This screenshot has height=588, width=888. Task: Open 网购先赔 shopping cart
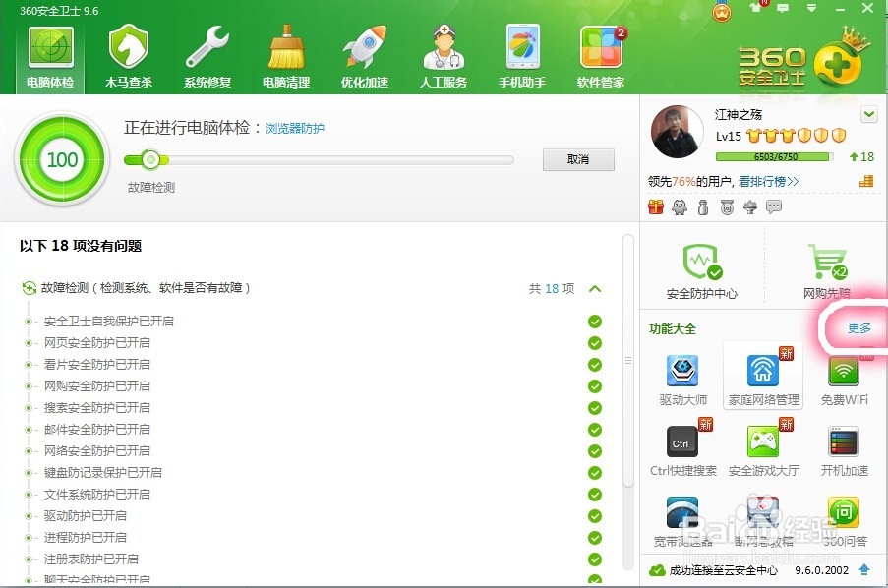click(x=827, y=272)
